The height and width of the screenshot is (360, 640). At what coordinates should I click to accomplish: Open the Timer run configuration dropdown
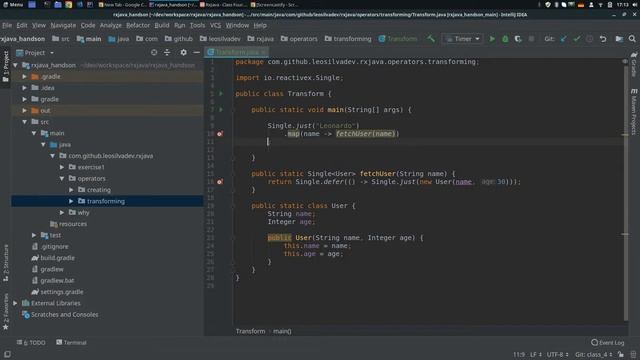462,39
